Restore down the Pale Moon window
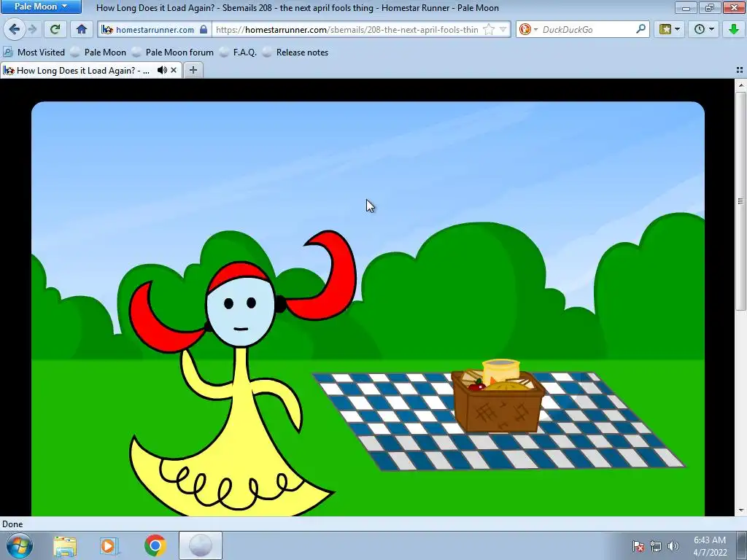The width and height of the screenshot is (747, 560). pyautogui.click(x=710, y=7)
